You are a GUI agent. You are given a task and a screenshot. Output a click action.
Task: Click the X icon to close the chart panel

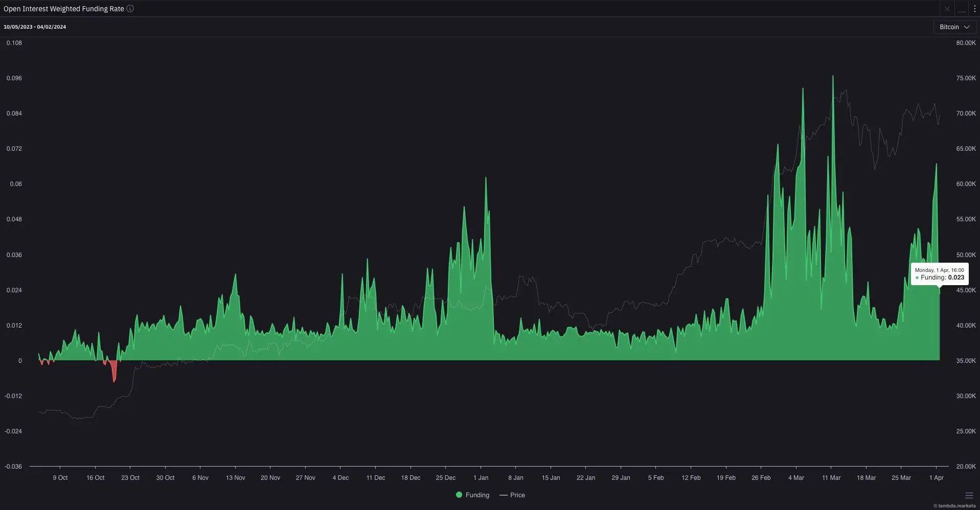click(947, 9)
